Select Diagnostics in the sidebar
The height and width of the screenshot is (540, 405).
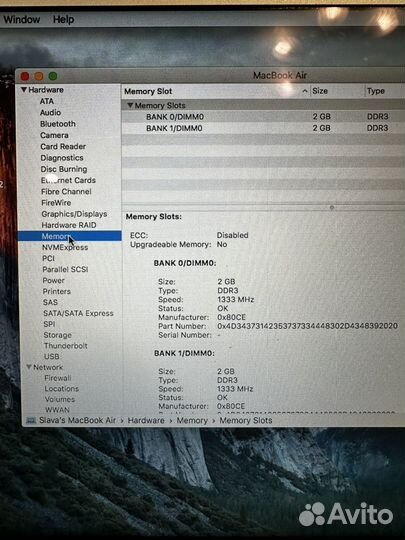[62, 158]
